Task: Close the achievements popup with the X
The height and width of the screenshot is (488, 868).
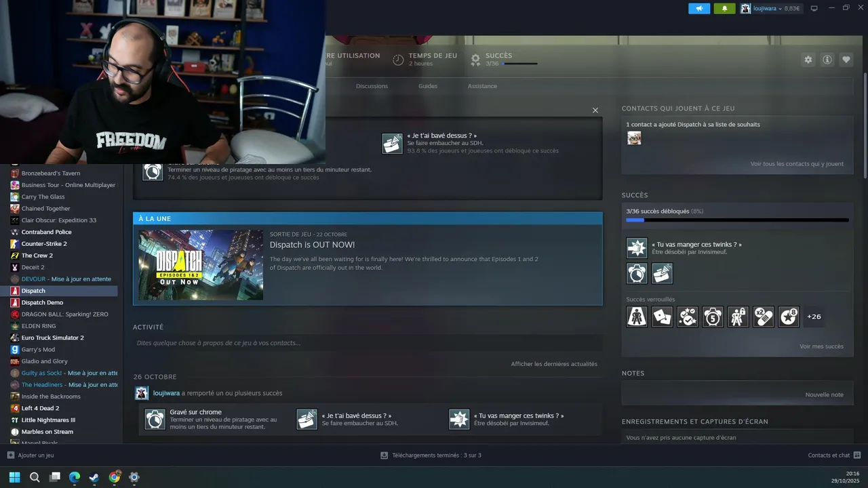Action: coord(595,110)
